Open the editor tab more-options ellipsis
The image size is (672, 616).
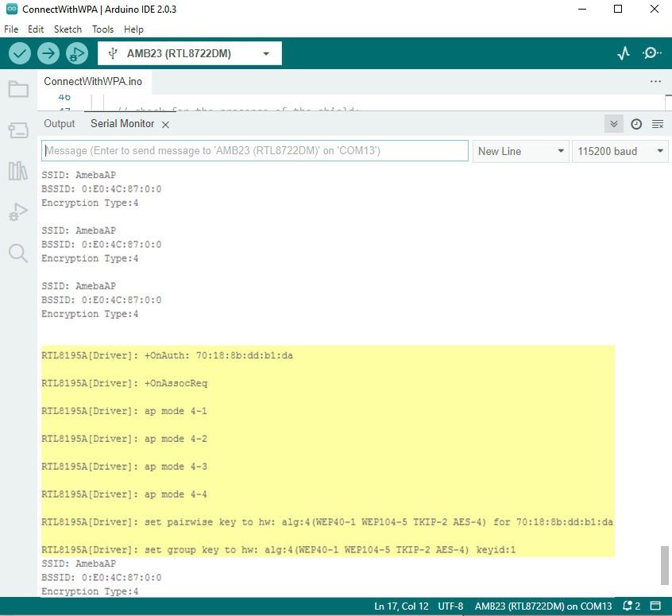[655, 81]
